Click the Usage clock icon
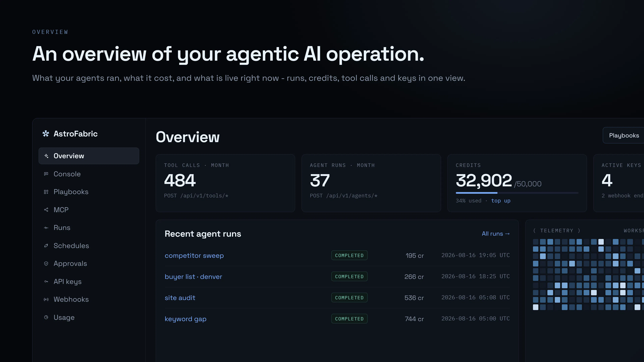Viewport: 644px width, 362px height. (46, 317)
